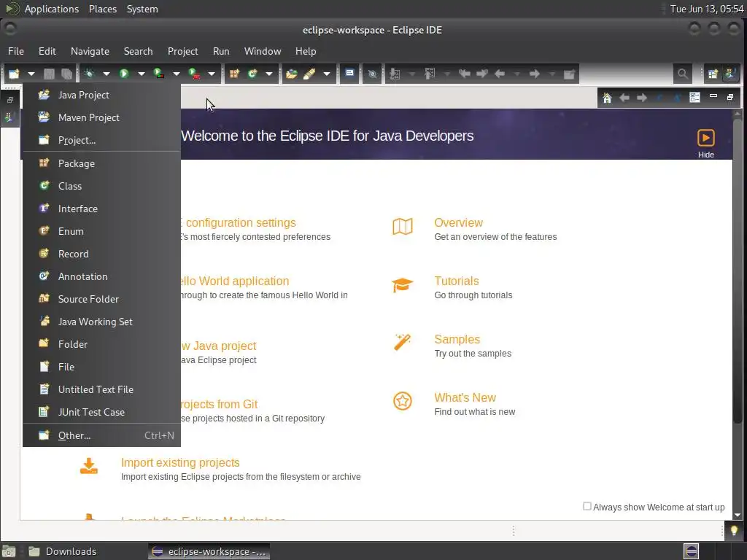
Task: Click the tip of the day lightbulb icon
Action: point(734,531)
